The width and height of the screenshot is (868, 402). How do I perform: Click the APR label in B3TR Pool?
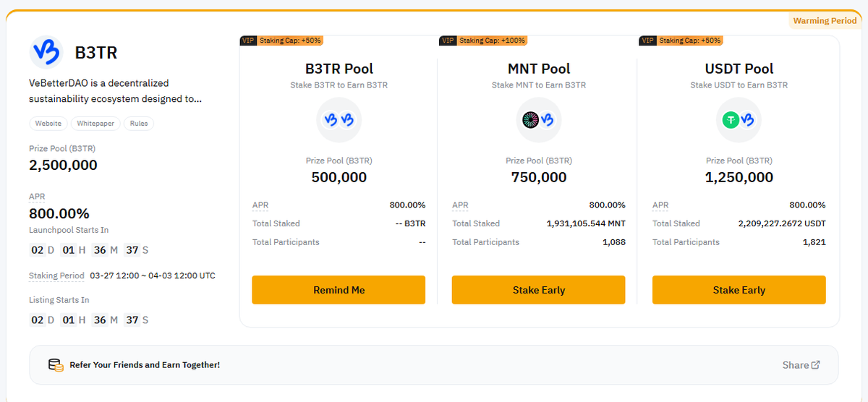[260, 205]
